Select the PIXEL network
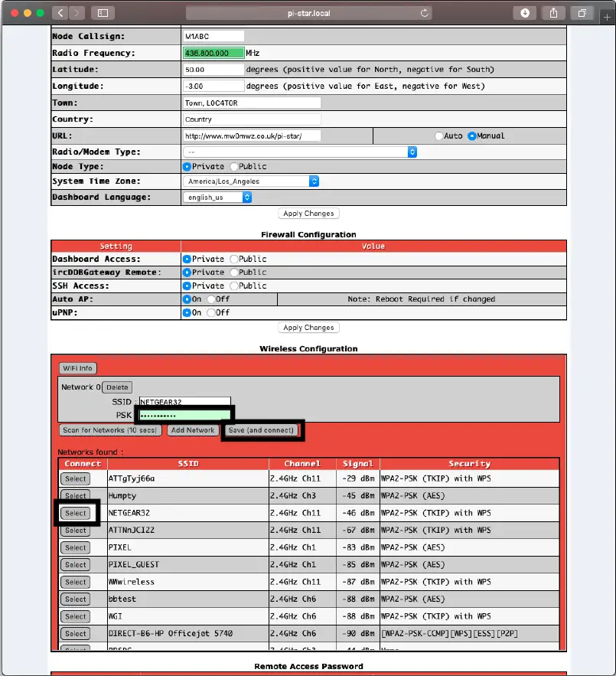This screenshot has height=676, width=616. pos(76,547)
